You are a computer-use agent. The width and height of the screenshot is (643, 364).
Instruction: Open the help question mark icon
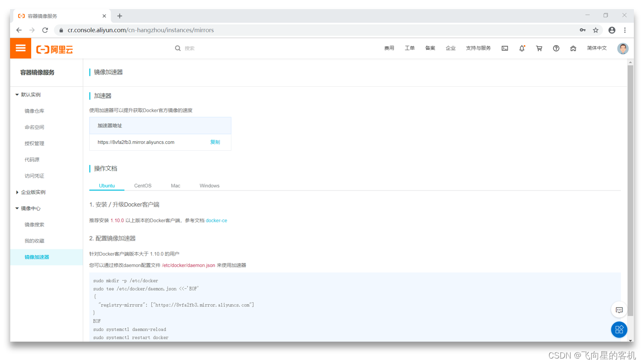556,48
